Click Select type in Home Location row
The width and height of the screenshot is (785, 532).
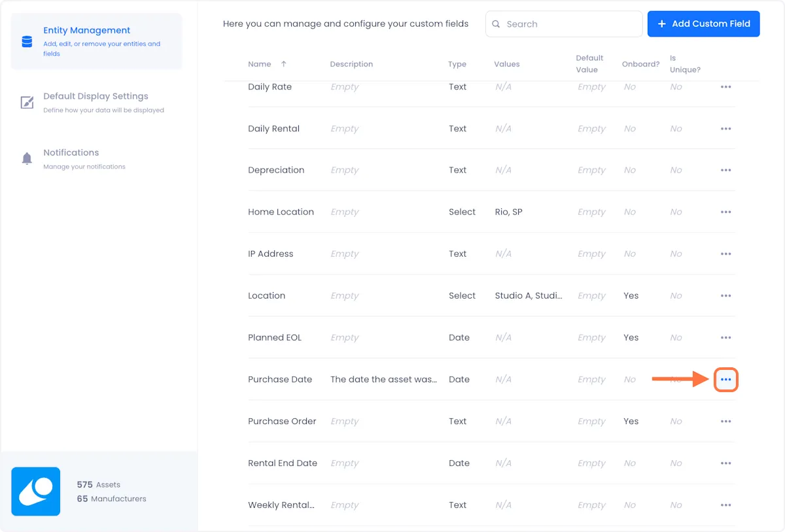click(462, 212)
